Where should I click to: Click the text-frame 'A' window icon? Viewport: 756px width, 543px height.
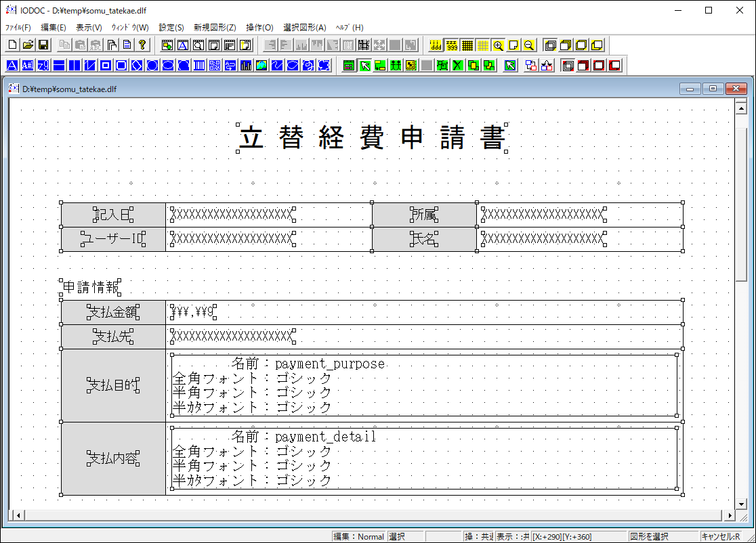coord(183,45)
